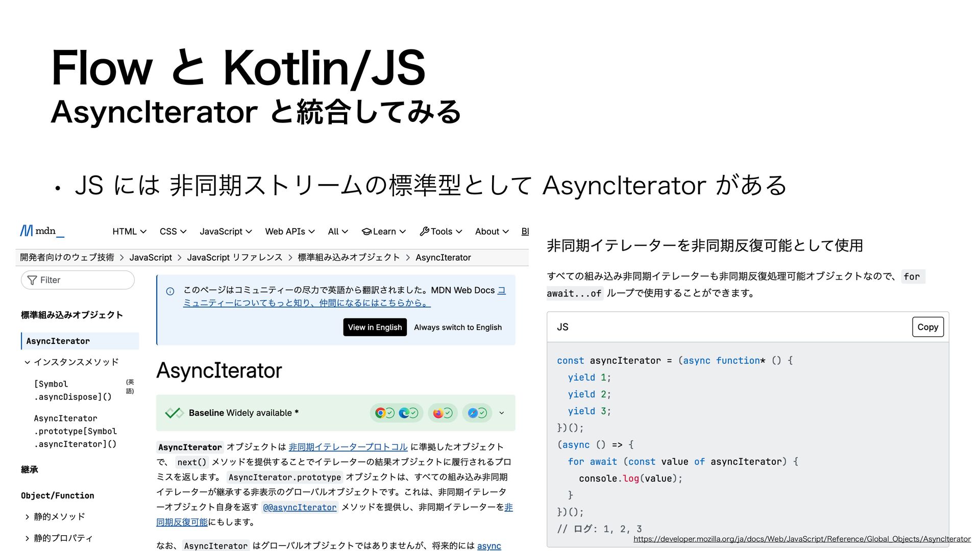Click the 'yield 1;' code line
Viewport: 980px width, 551px height.
[590, 378]
